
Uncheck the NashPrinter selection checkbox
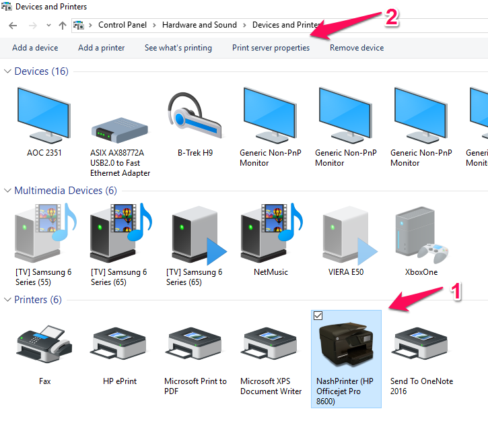[x=318, y=315]
